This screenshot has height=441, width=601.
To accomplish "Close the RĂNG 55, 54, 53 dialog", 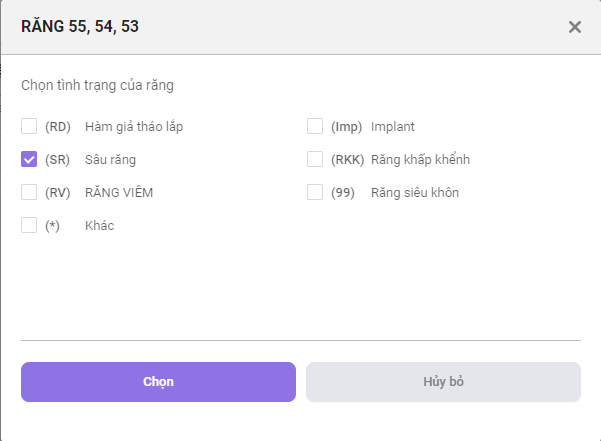I will pyautogui.click(x=575, y=27).
